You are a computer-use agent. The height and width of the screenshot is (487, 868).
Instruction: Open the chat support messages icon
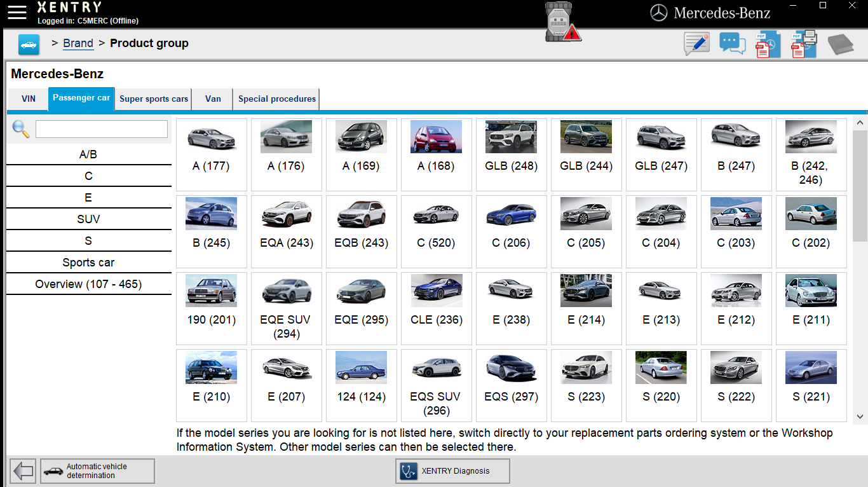(732, 44)
